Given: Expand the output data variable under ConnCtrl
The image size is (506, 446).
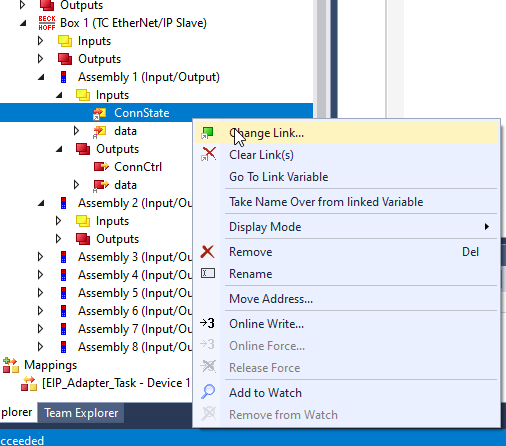Looking at the screenshot, I should pos(77,185).
